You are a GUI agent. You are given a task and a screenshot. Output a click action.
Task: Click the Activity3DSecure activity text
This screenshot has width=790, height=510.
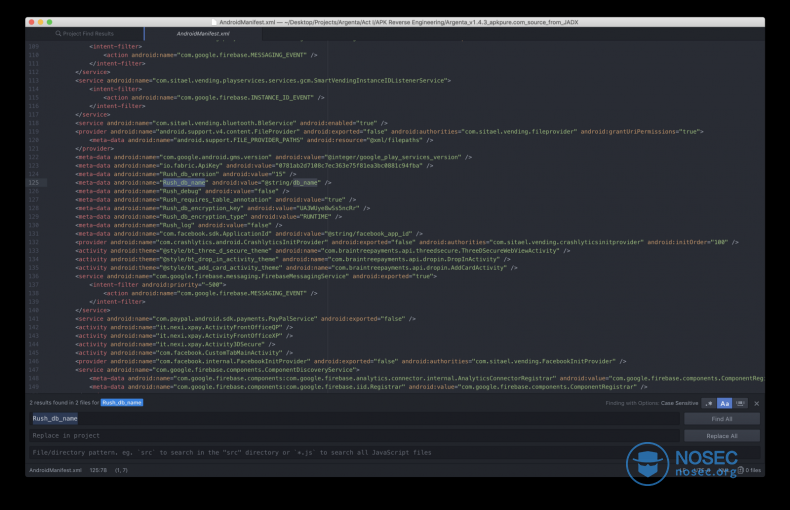coord(213,345)
